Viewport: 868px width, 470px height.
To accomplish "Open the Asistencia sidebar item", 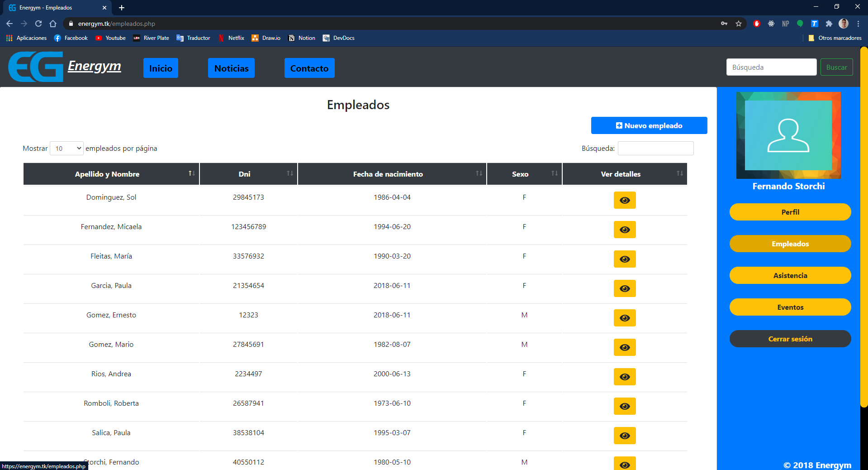I will (790, 275).
